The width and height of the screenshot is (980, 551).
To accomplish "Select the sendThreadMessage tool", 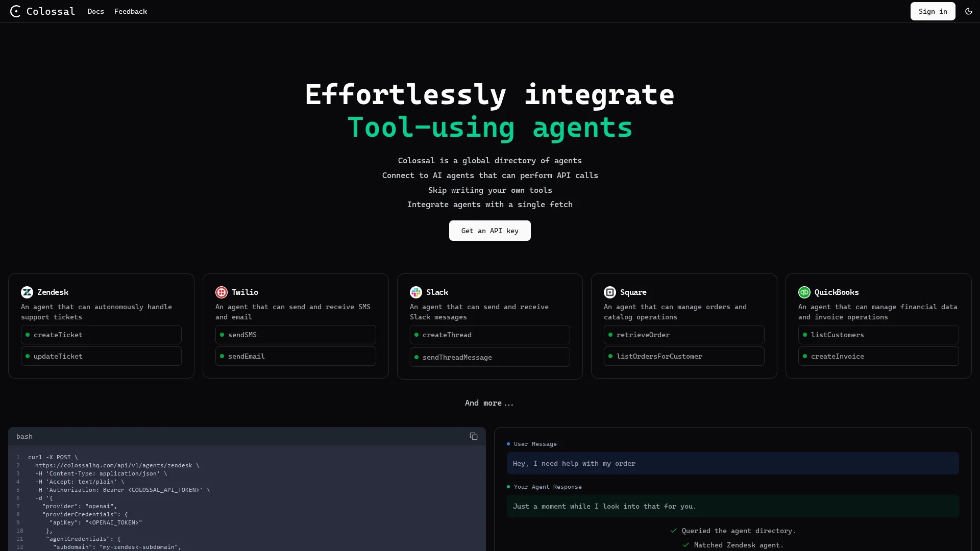I will (x=490, y=357).
